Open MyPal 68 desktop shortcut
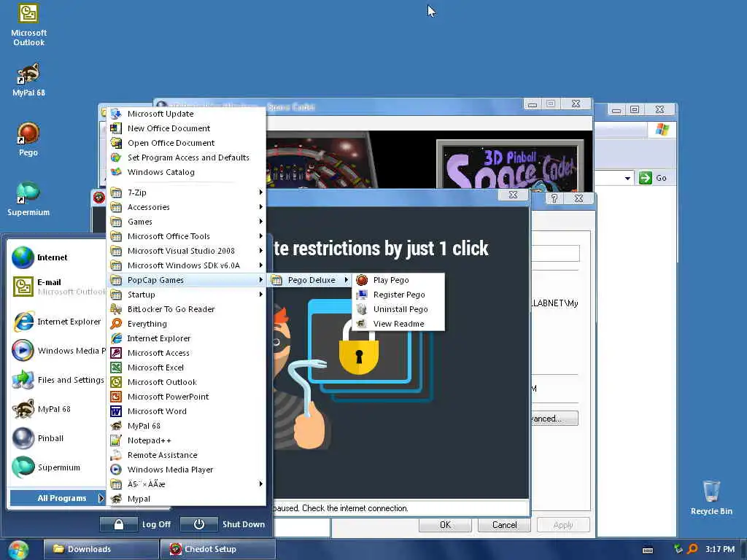 click(28, 79)
